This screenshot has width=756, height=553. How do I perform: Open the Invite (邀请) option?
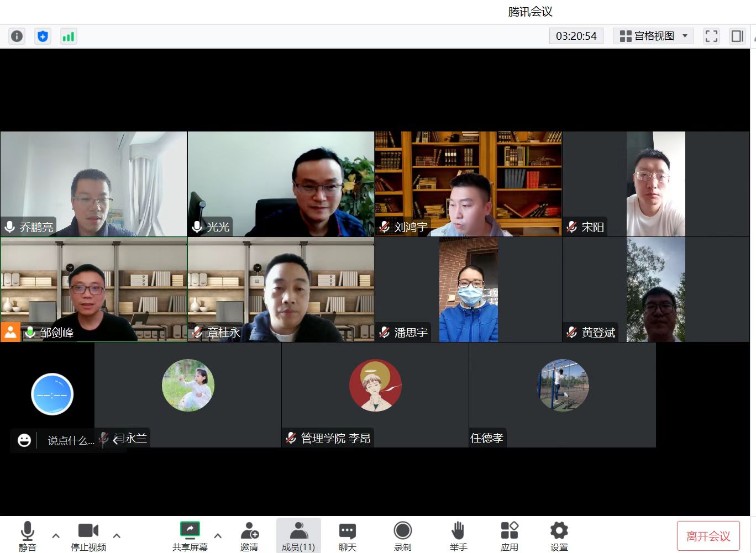(x=249, y=535)
